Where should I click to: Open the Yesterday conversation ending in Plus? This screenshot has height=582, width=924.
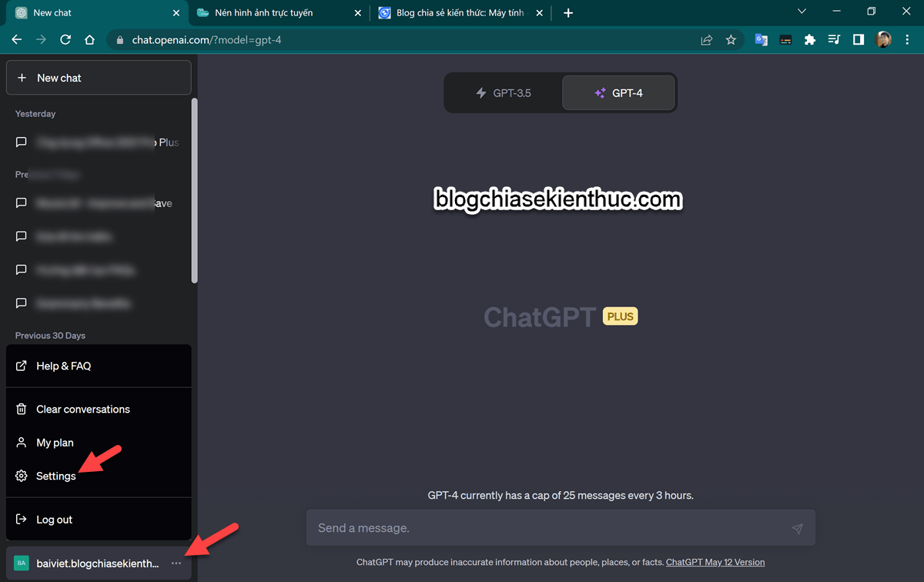(x=97, y=142)
